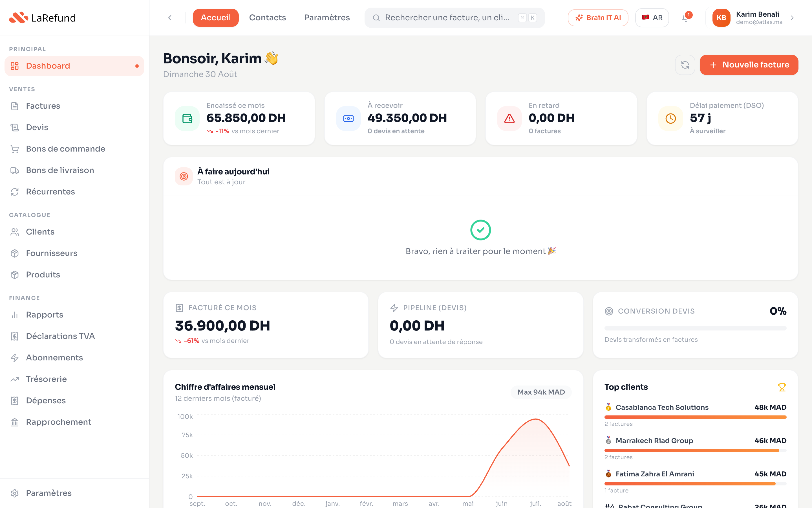The width and height of the screenshot is (812, 508).
Task: Open the Dépenses page
Action: click(74, 401)
